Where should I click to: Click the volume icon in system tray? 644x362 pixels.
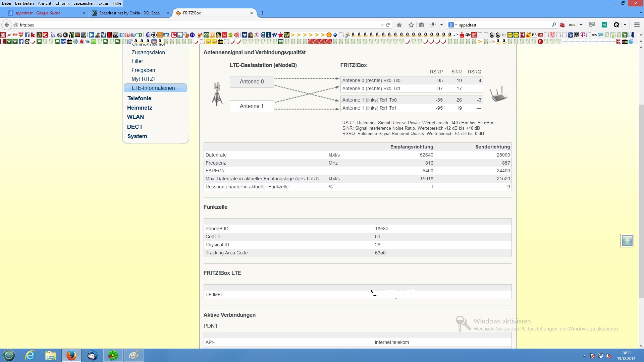608,356
